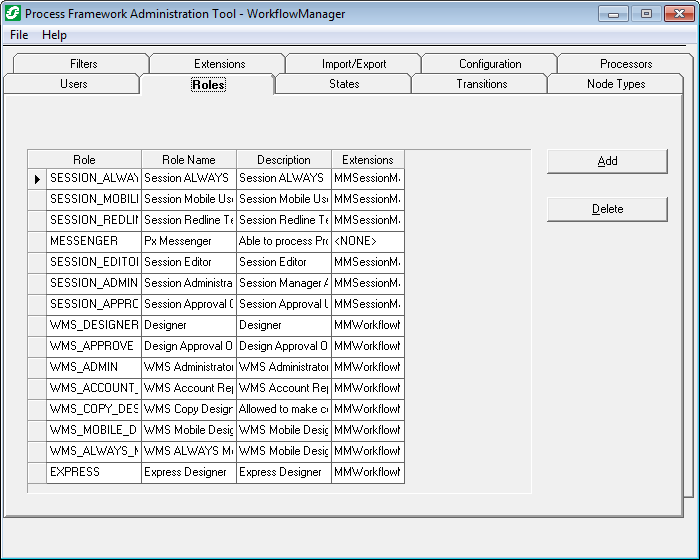Screen dimensions: 700x560
Task: Click the Role Name column header
Action: click(x=189, y=160)
